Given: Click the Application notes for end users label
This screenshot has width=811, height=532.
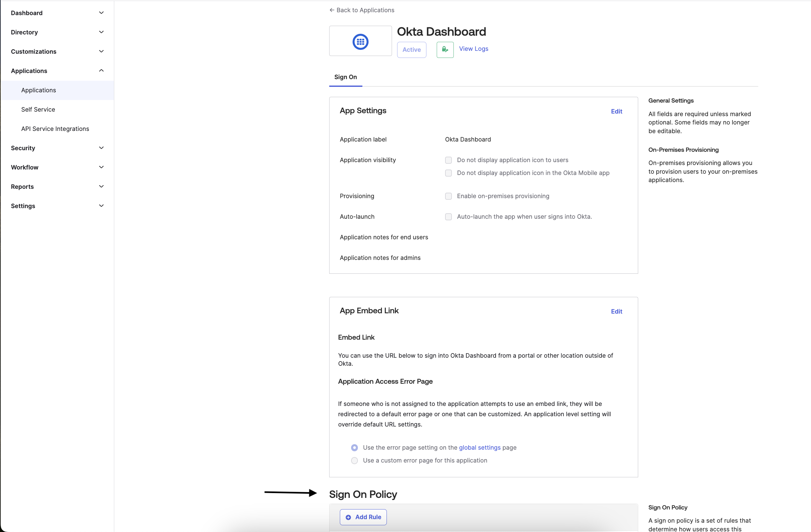Looking at the screenshot, I should click(384, 237).
